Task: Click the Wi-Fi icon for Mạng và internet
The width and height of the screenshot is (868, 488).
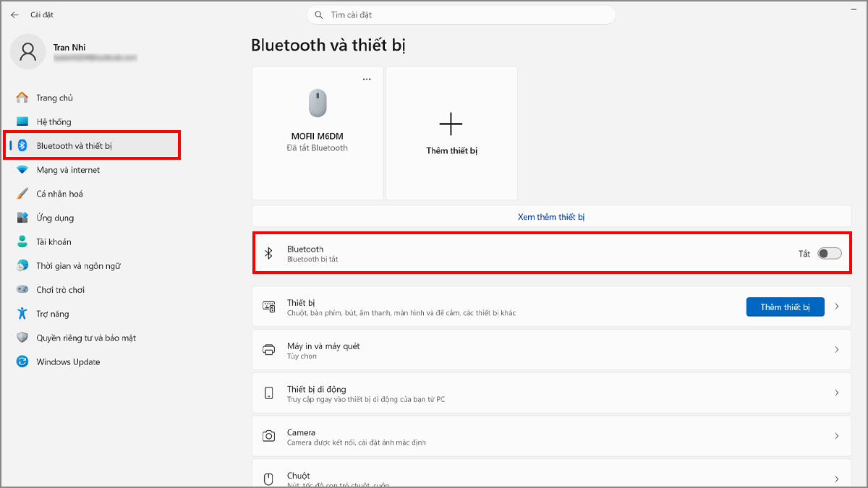Action: pos(22,170)
